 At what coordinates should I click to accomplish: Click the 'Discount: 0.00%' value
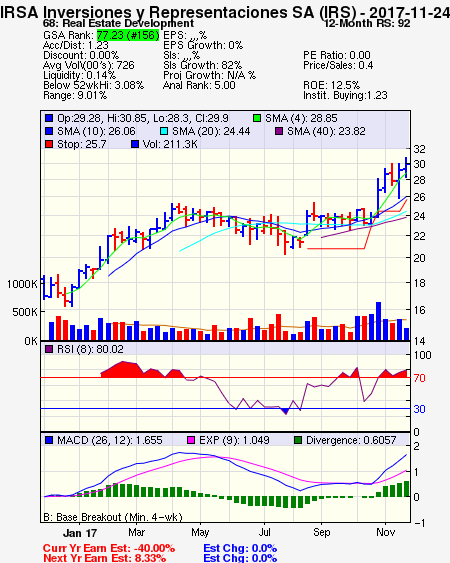81,55
